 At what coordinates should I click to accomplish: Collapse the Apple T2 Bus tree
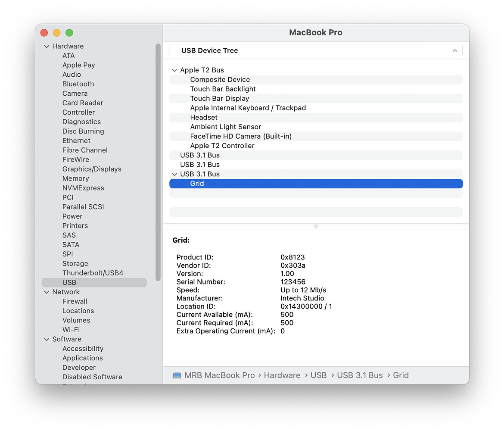tap(174, 70)
